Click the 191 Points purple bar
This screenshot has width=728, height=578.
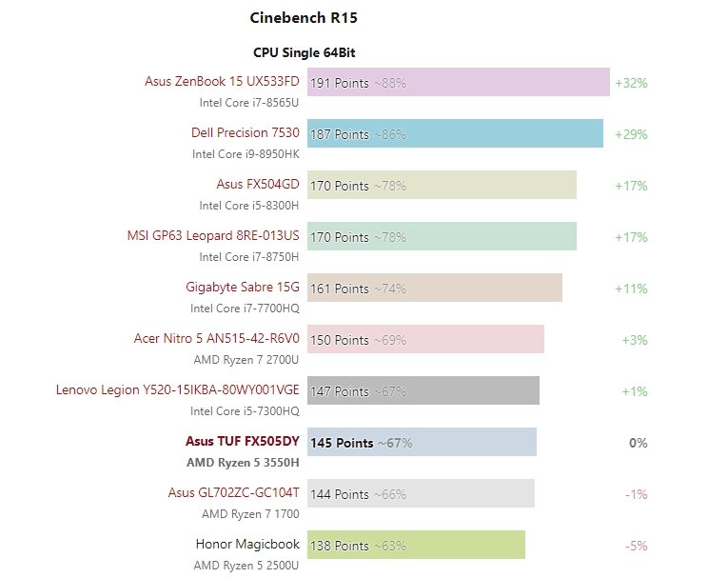pyautogui.click(x=458, y=82)
